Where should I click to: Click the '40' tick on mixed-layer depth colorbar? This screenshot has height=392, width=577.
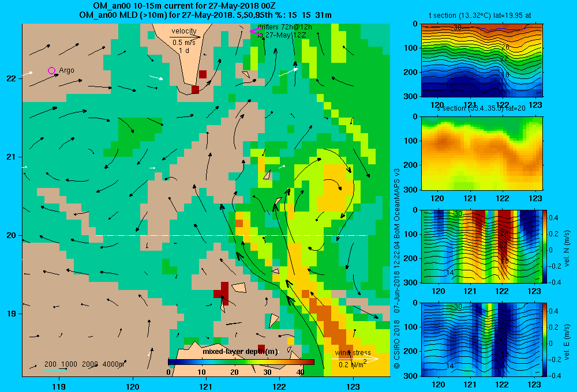pyautogui.click(x=300, y=372)
